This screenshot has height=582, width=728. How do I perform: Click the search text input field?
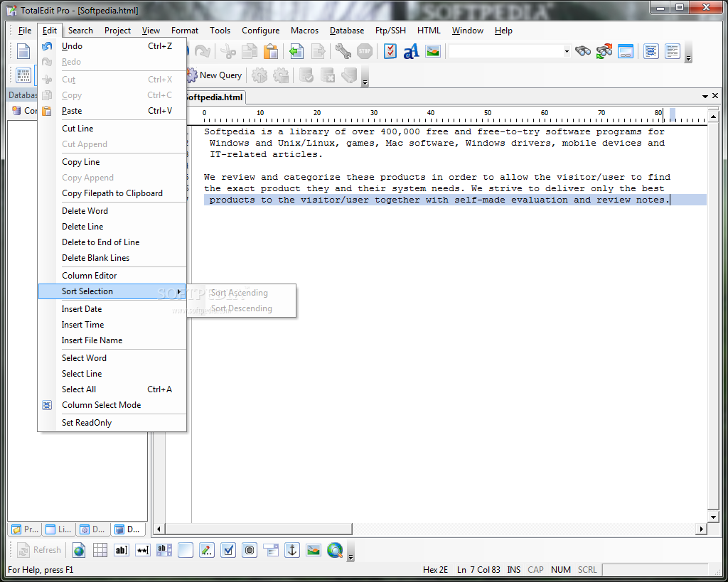505,51
